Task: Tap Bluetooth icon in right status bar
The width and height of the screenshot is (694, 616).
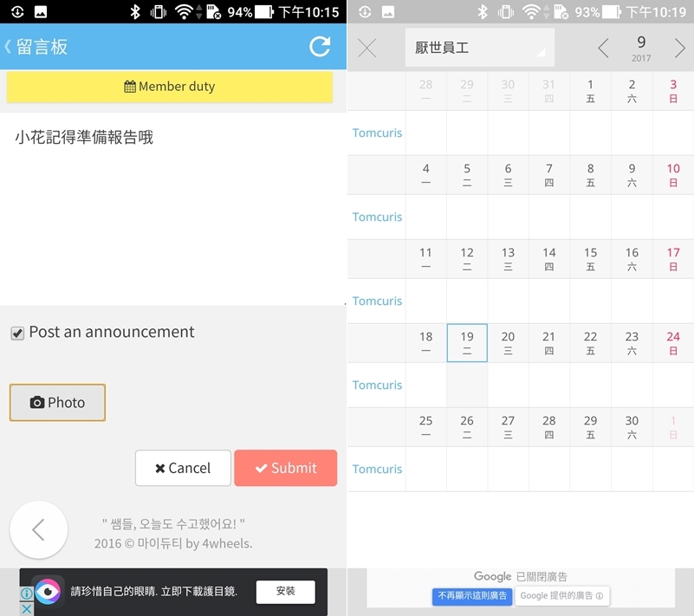Action: tap(483, 11)
